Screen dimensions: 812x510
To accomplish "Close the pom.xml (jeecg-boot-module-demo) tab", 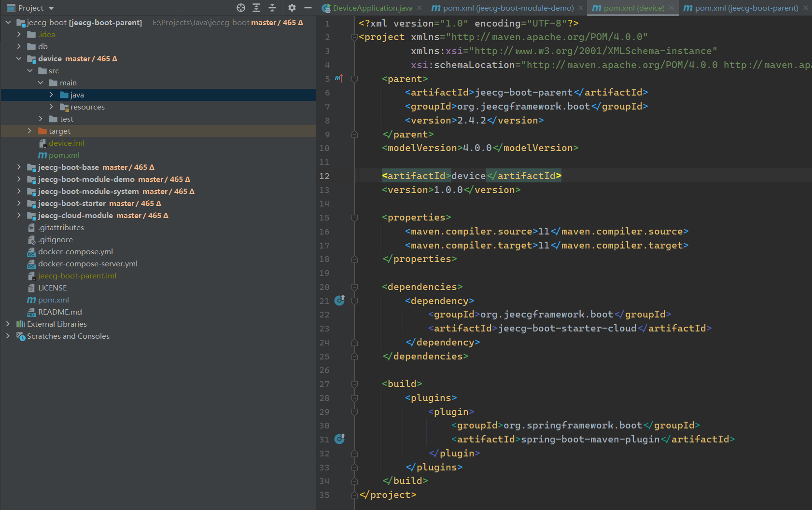I will click(581, 8).
